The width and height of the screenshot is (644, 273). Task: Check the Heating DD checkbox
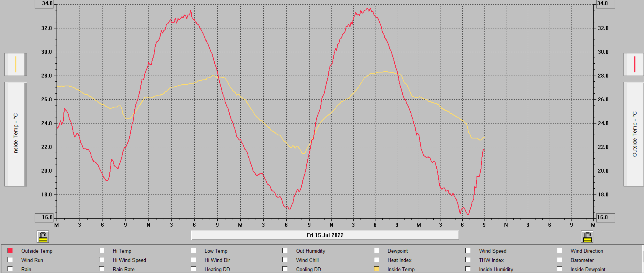(x=193, y=269)
